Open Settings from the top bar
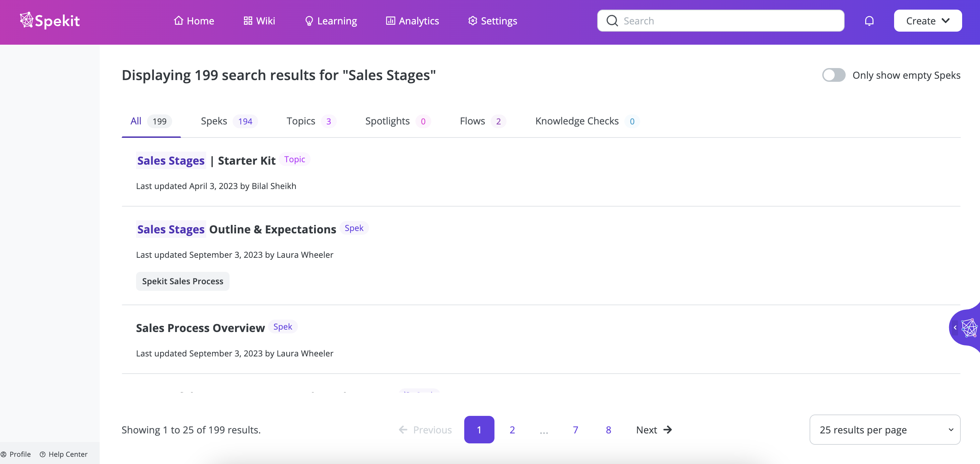Viewport: 980px width, 464px height. click(x=492, y=21)
